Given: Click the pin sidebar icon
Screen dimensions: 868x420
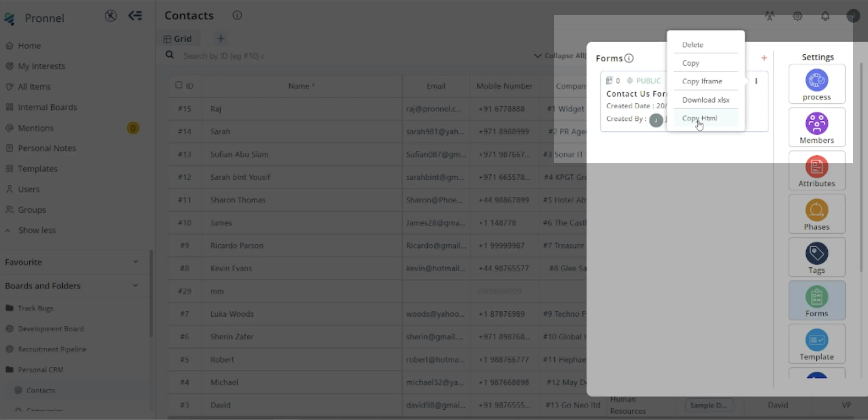Looking at the screenshot, I should [x=111, y=16].
